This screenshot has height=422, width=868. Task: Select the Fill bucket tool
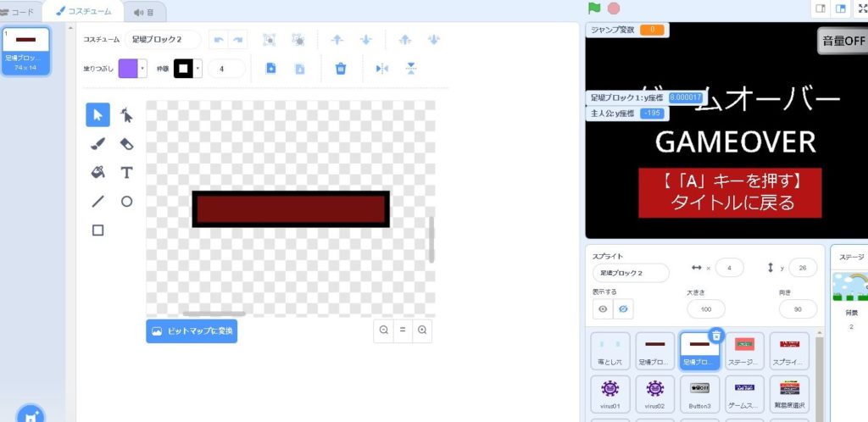[x=98, y=173]
